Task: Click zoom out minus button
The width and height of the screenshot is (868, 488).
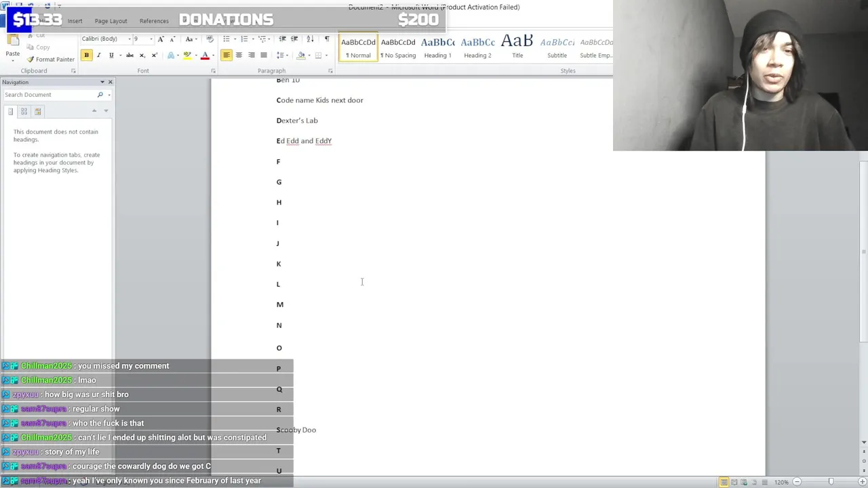Action: tap(797, 482)
